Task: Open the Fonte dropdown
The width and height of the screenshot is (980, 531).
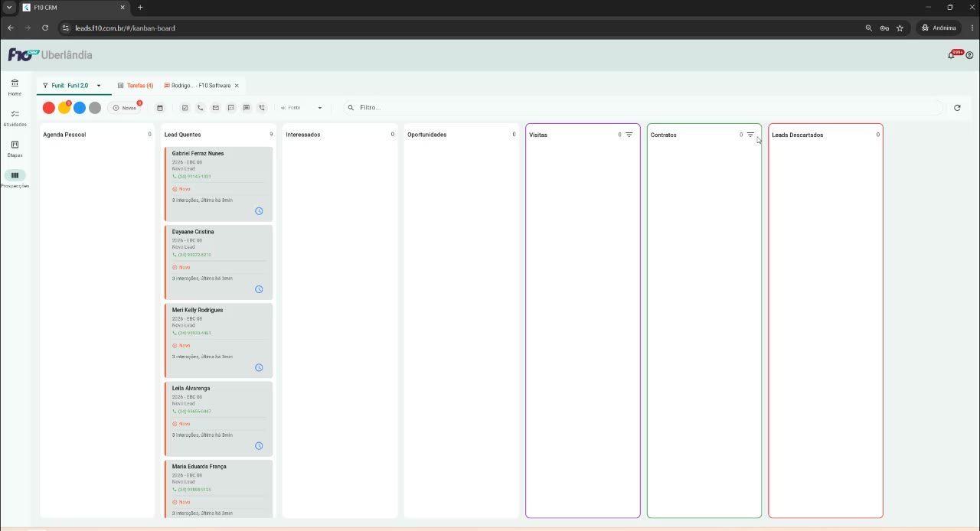Action: (x=302, y=108)
